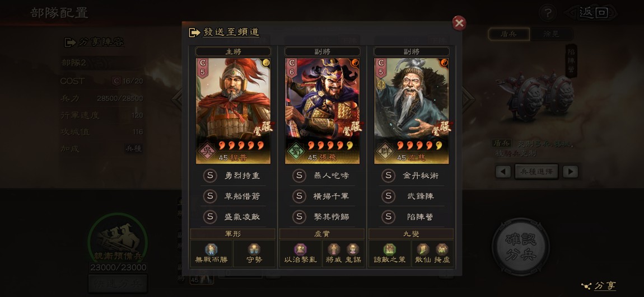Viewport: 644px width, 297px height.
Task: Select the 張飛 general card
Action: tap(323, 111)
